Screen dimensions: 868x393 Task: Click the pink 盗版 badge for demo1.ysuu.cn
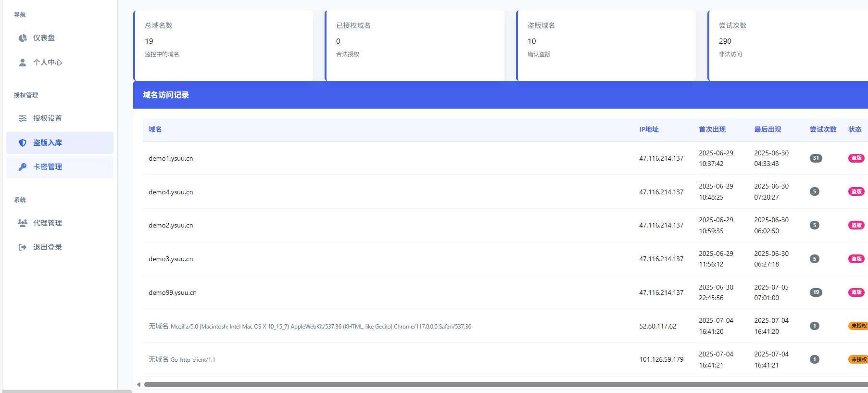tap(856, 158)
